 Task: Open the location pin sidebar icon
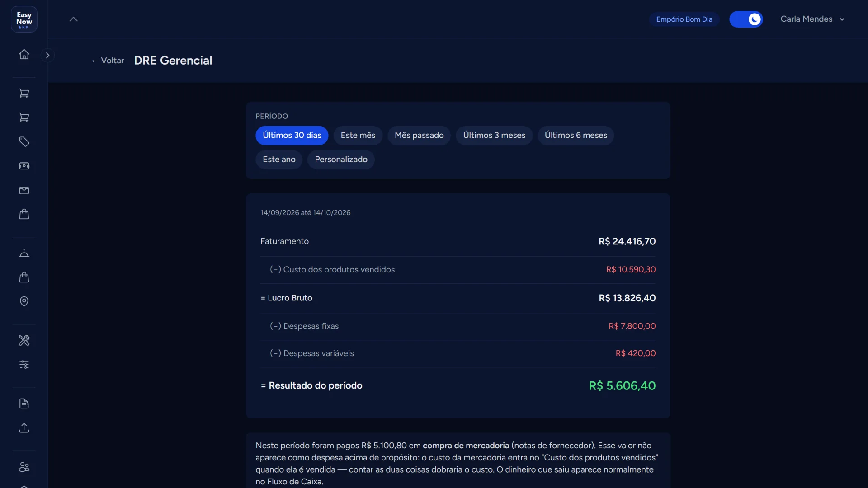(24, 301)
